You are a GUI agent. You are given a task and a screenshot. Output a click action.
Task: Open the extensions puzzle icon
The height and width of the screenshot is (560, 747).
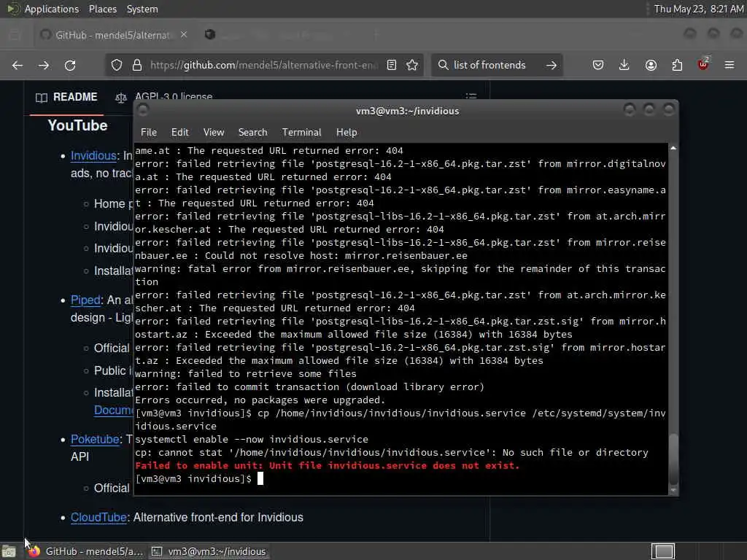click(677, 65)
